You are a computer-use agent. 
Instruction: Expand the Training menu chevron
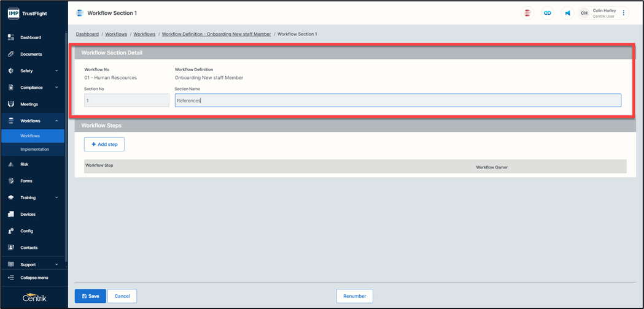[x=56, y=197]
